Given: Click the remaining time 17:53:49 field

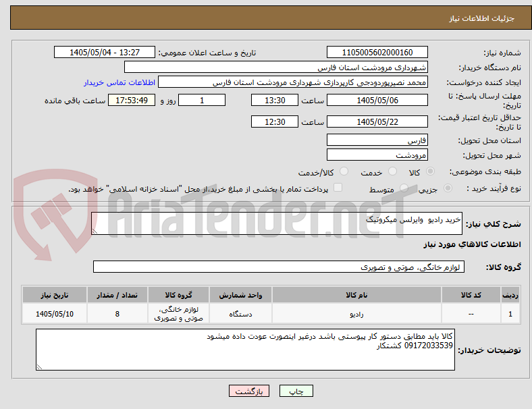Looking at the screenshot, I should [x=132, y=100].
